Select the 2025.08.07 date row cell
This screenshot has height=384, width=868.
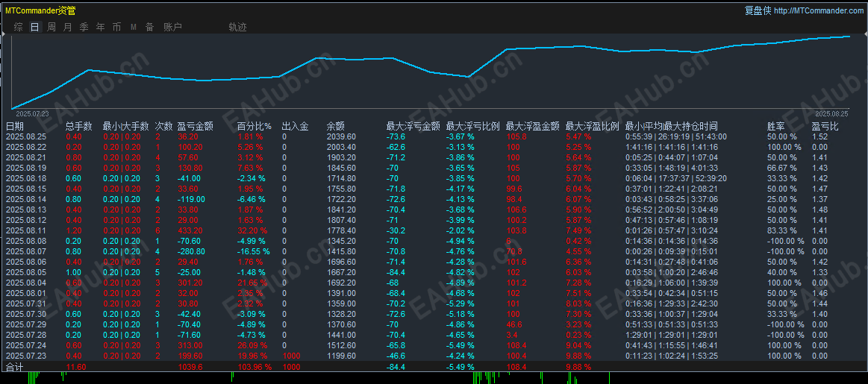[26, 252]
